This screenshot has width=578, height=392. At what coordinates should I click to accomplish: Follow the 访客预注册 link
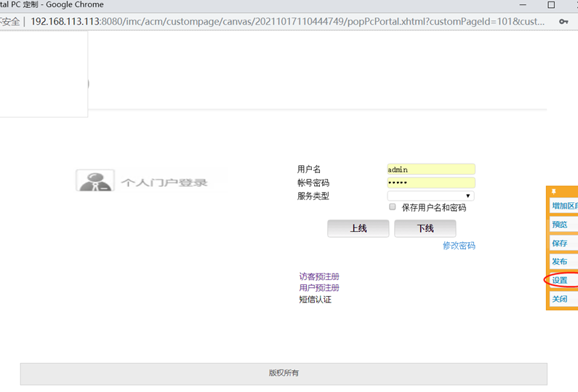[319, 276]
